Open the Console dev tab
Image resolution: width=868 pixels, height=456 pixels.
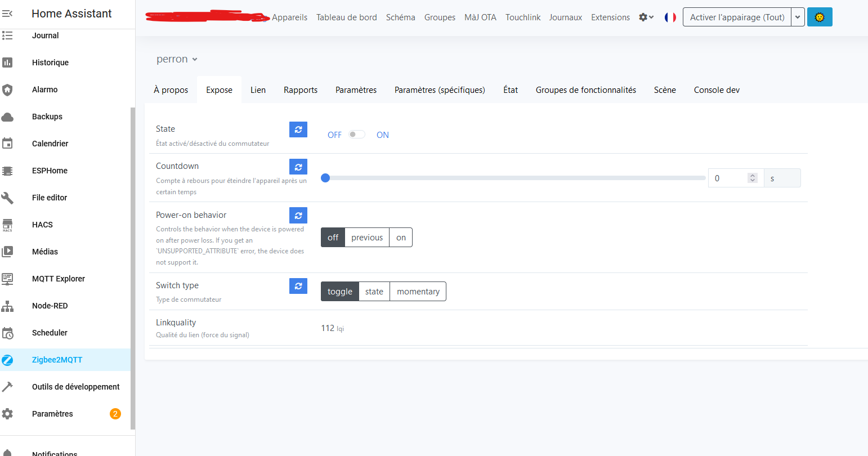[x=716, y=90]
